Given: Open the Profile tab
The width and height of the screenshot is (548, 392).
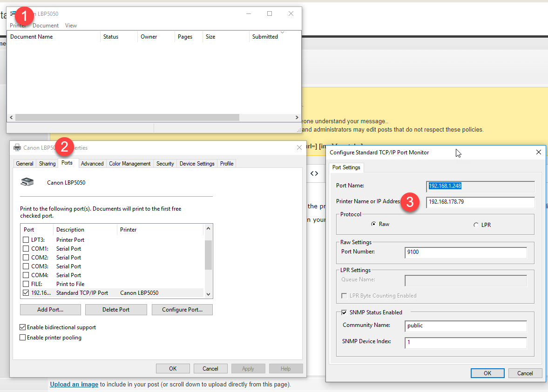Looking at the screenshot, I should tap(227, 164).
